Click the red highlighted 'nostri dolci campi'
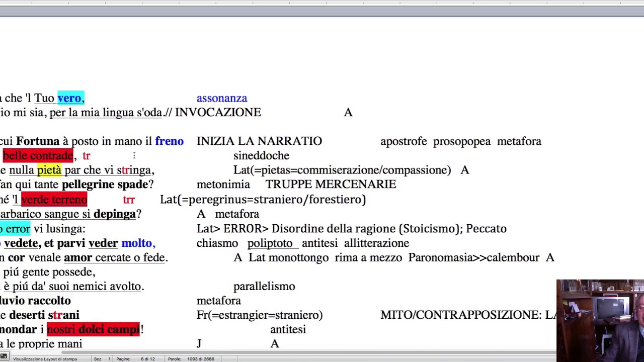644x362 pixels. pyautogui.click(x=93, y=330)
